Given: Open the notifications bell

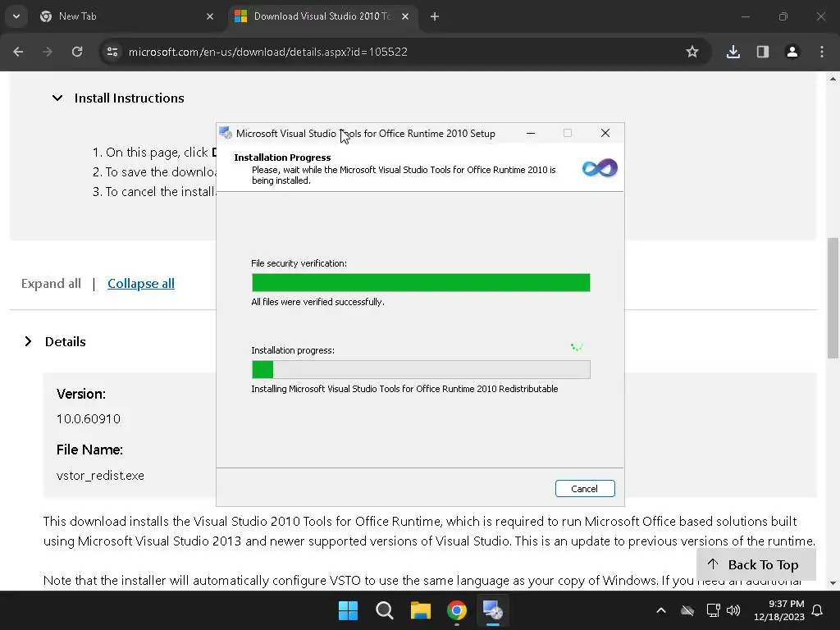Looking at the screenshot, I should point(818,610).
